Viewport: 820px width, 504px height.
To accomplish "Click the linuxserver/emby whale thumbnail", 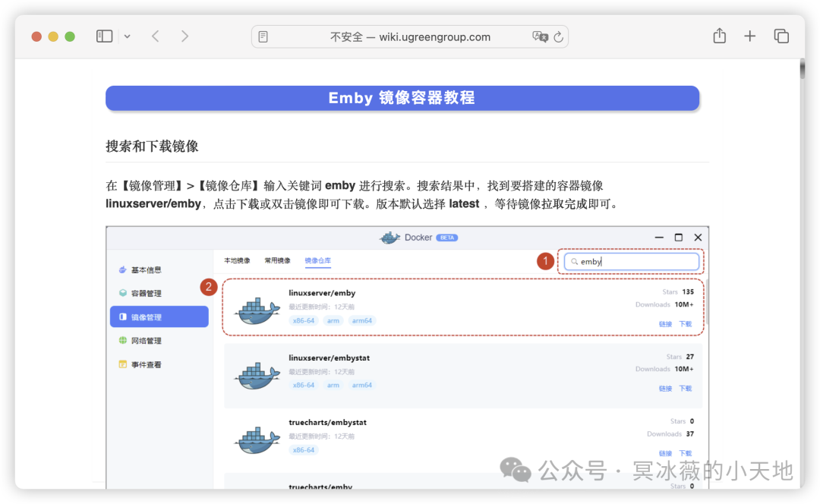I will [257, 310].
